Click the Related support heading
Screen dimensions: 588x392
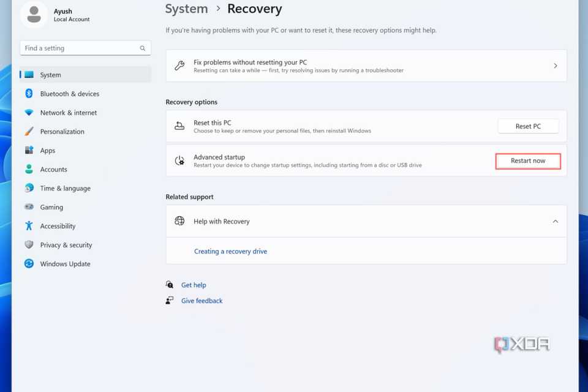coord(189,197)
